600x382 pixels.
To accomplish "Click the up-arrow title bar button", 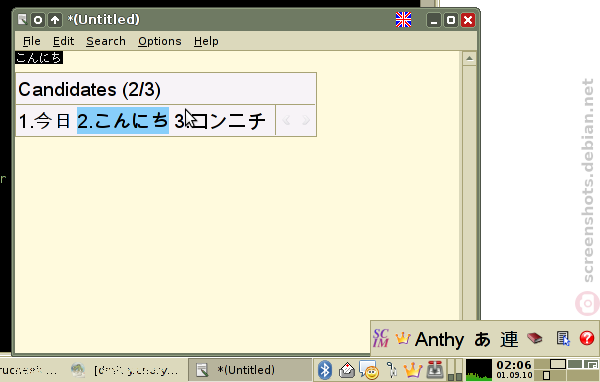I will pos(55,20).
